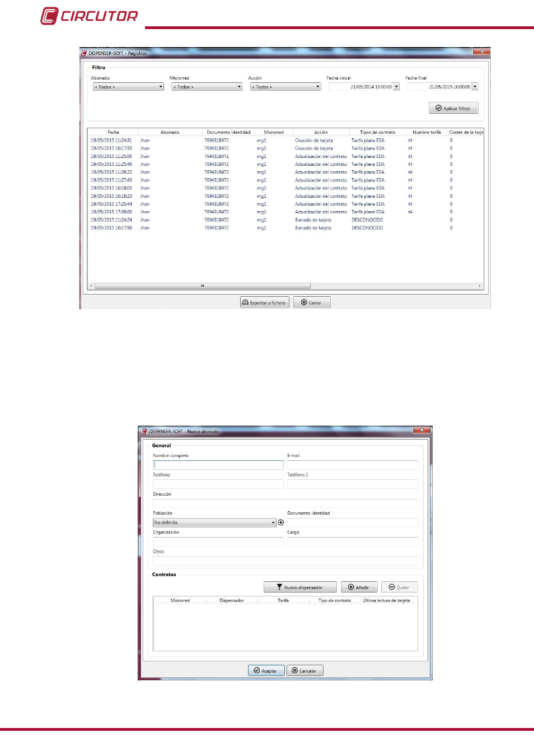Select the record dated 19/05/2015 16:17:50

pos(285,228)
